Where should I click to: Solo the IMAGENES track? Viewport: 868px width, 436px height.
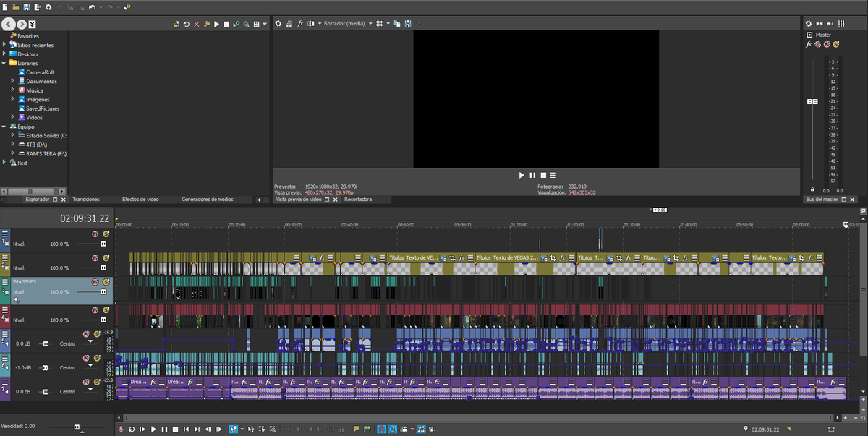pos(106,281)
